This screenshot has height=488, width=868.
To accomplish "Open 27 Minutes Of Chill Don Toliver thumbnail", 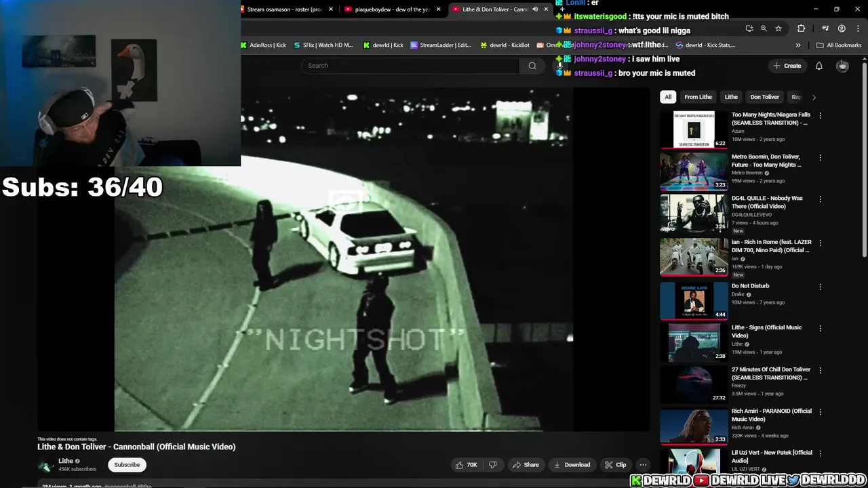I will coord(694,384).
